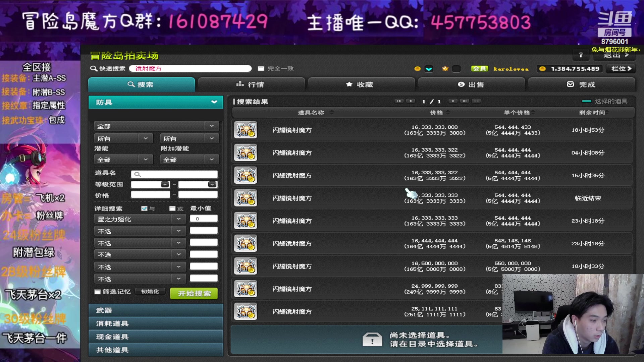Sort by unit price column arrows
The height and width of the screenshot is (362, 644).
(x=533, y=112)
